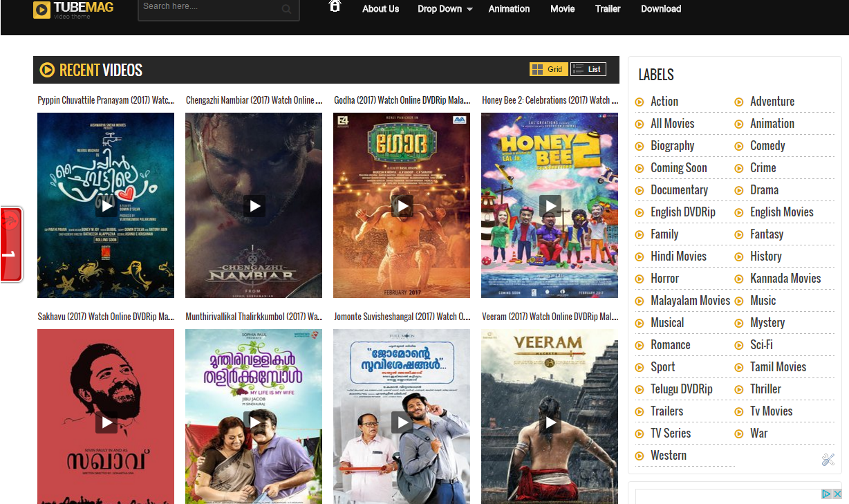Select the Hindi Movies label

(x=679, y=256)
